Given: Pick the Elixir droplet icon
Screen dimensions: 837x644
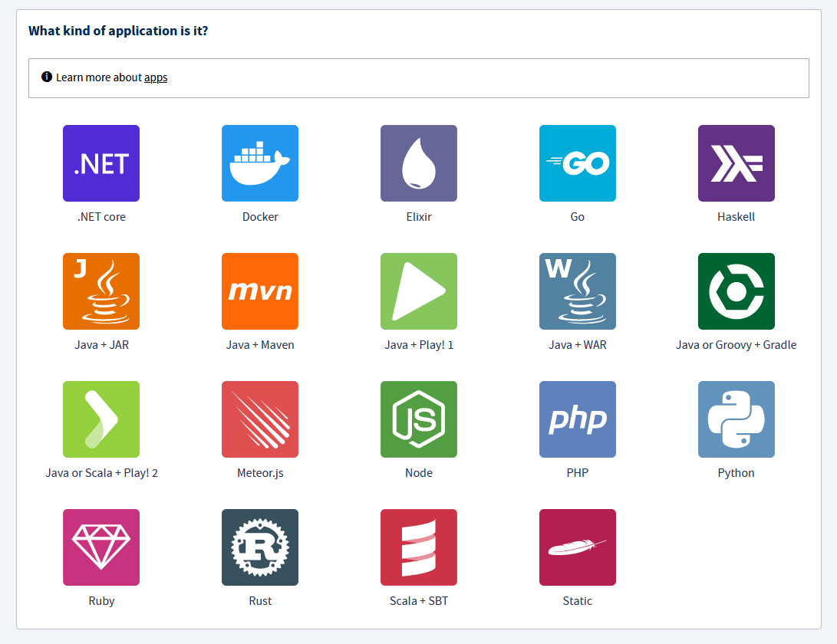Looking at the screenshot, I should (419, 163).
